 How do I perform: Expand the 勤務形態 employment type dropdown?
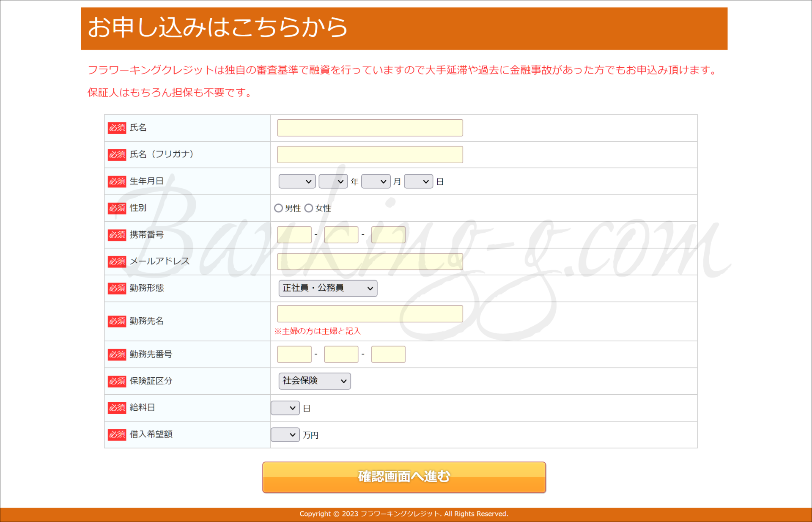coord(328,288)
